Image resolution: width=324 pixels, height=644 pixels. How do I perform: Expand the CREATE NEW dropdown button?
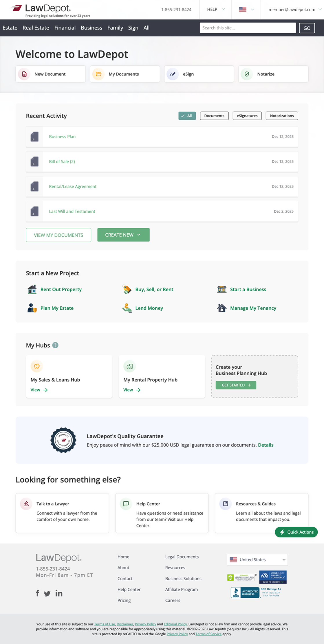(x=123, y=235)
